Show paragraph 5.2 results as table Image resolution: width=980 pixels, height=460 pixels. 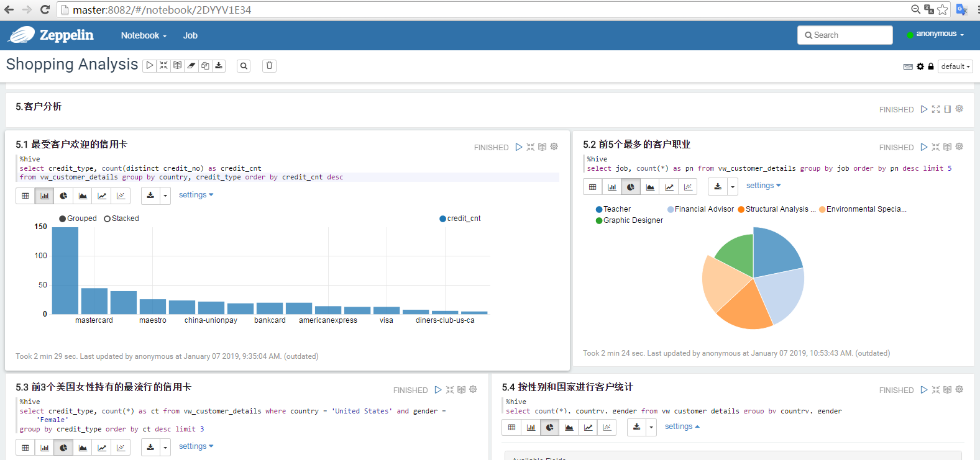click(592, 186)
